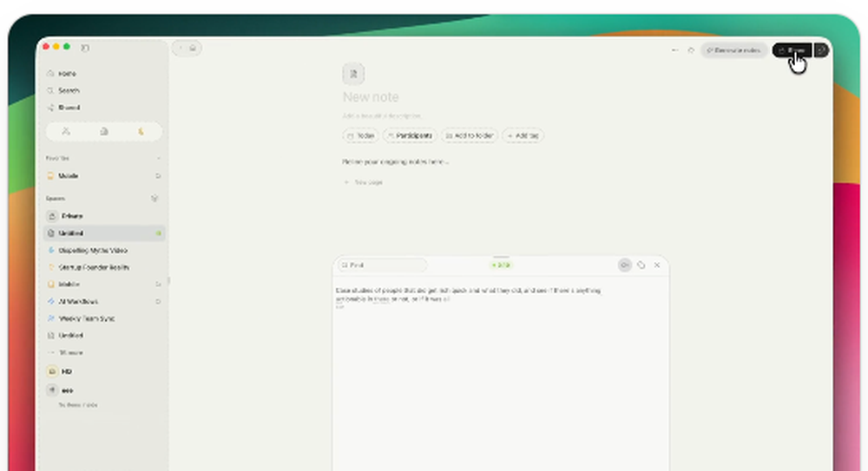Screen dimensions: 868x471
Task: Click the New note title field
Action: pos(371,97)
